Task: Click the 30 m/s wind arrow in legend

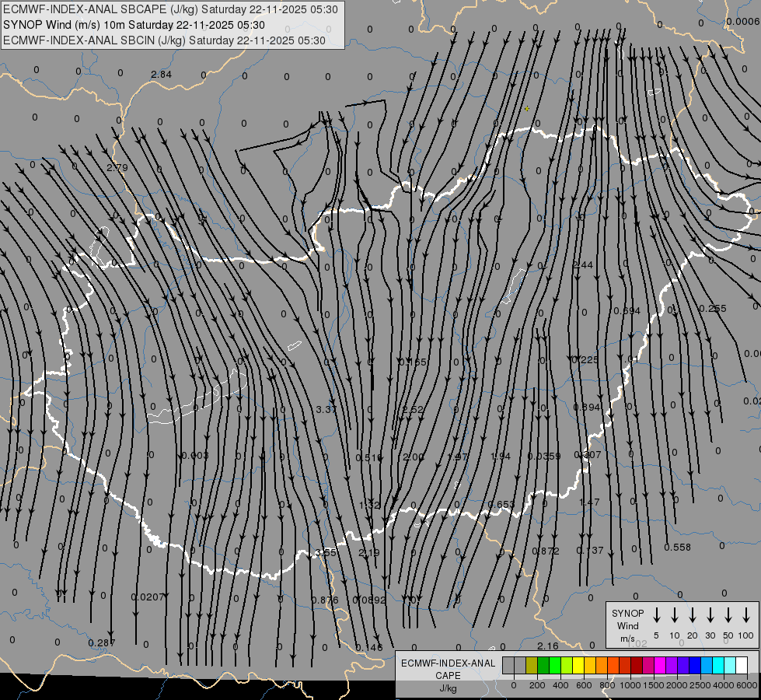Action: click(x=710, y=615)
